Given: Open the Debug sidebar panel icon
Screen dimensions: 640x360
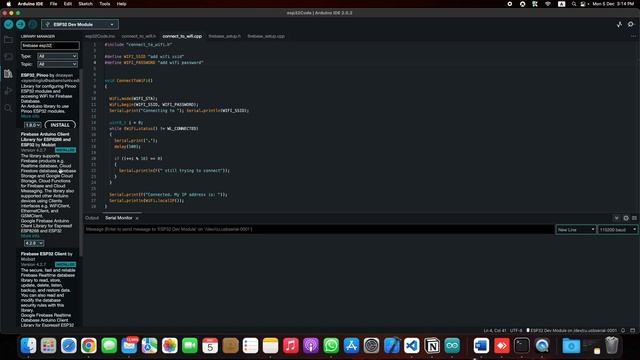Looking at the screenshot, I should coord(8,91).
